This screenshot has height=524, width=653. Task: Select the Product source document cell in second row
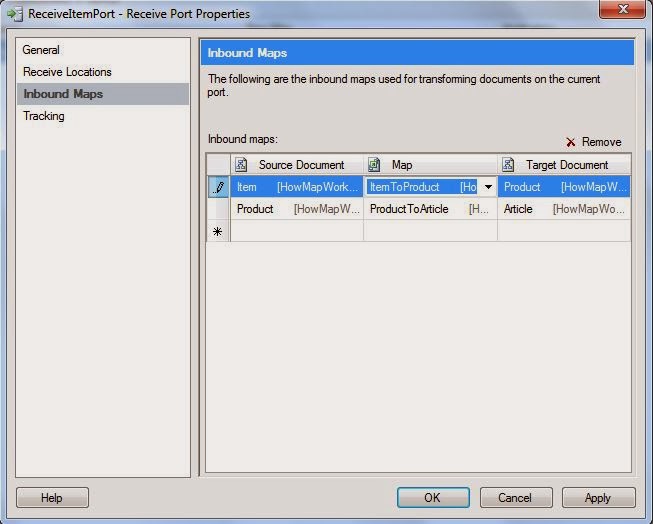click(297, 209)
